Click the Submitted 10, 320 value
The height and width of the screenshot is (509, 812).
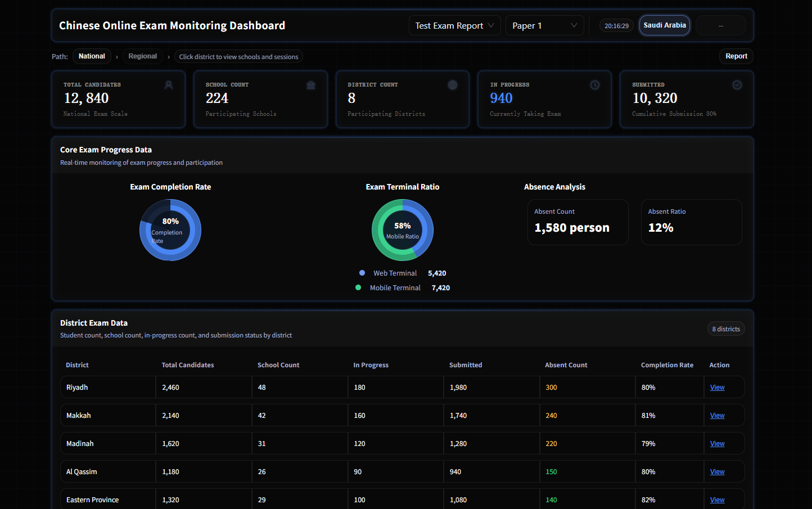click(x=655, y=98)
